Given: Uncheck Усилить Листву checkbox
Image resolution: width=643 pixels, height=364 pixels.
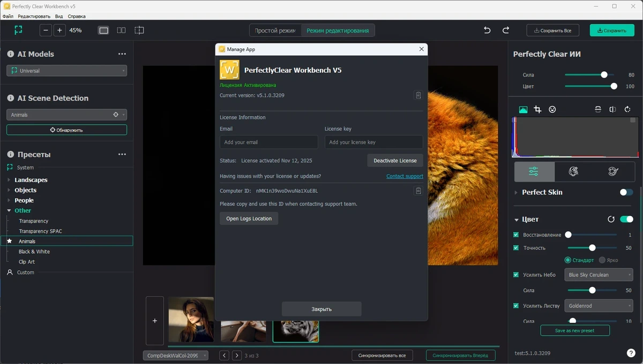Looking at the screenshot, I should tap(516, 306).
